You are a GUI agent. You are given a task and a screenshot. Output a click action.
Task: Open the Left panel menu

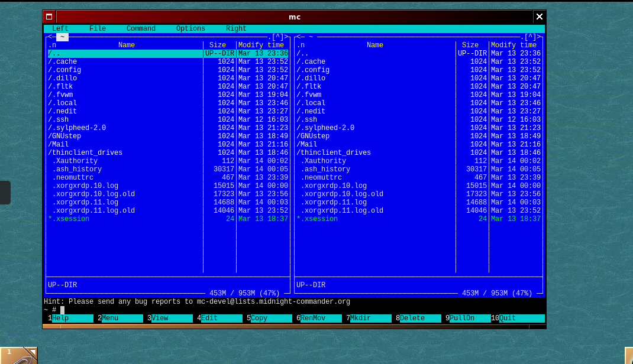click(60, 28)
